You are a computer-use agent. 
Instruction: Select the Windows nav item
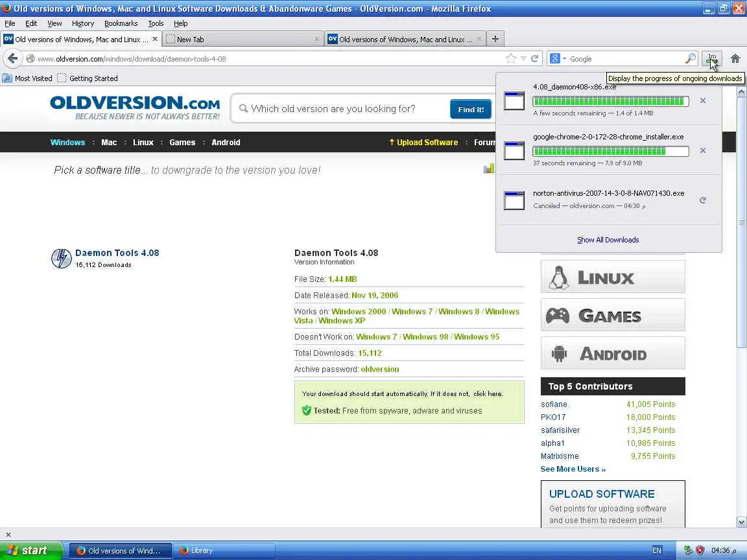(67, 142)
